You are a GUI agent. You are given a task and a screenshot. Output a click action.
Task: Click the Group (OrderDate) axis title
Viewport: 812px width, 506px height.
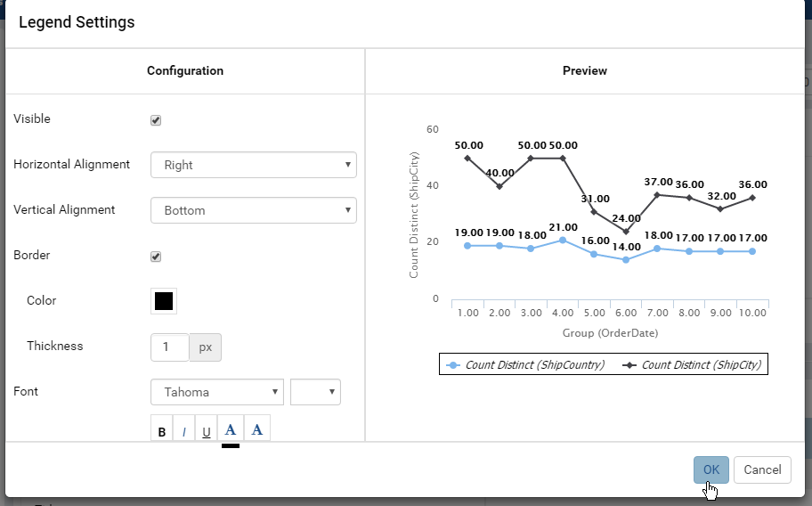[x=610, y=333]
